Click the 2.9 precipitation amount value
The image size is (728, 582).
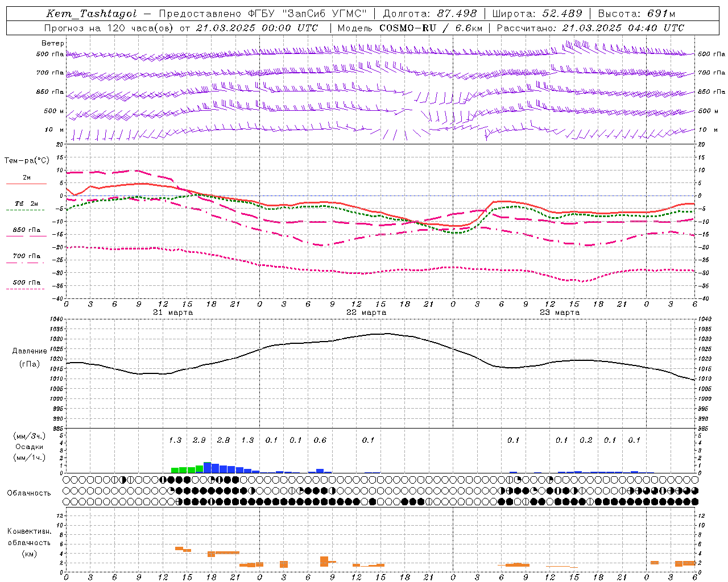coord(199,440)
